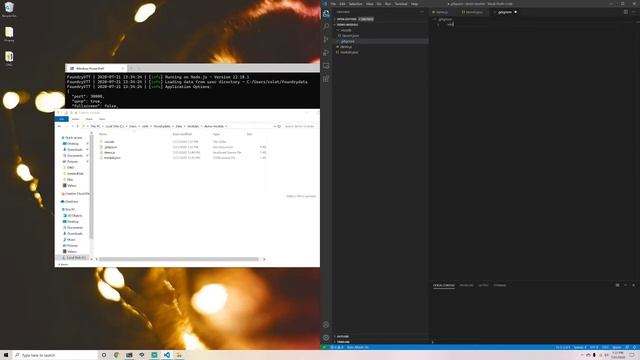Open the Recycle Bin desktop icon
The width and height of the screenshot is (640, 360).
point(9,10)
